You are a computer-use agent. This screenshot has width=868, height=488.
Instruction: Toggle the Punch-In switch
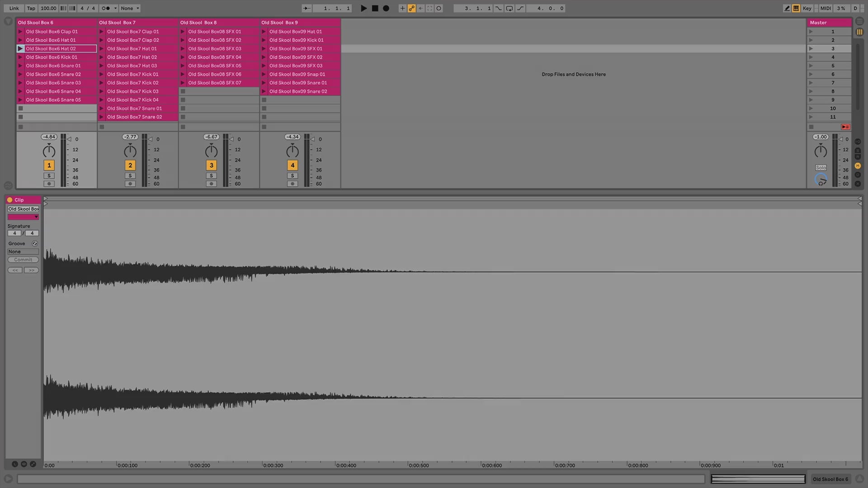[x=498, y=8]
